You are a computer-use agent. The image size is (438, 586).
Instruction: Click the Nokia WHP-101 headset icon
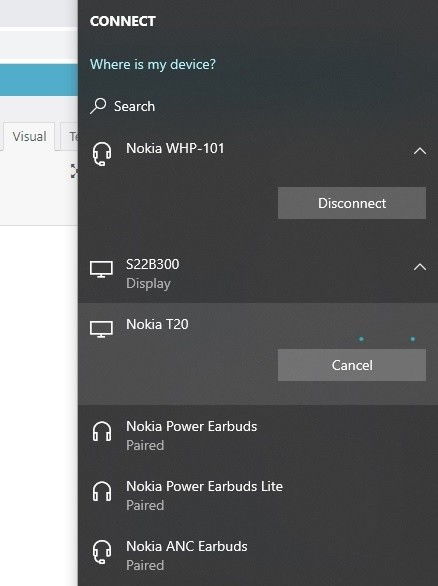pos(102,154)
